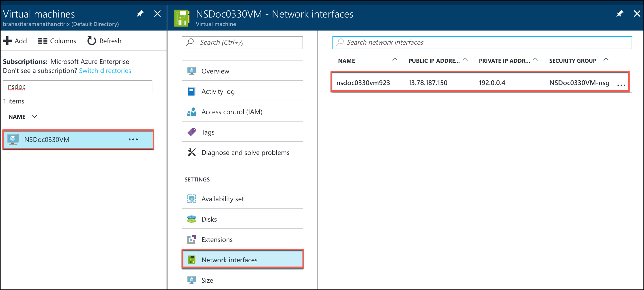The width and height of the screenshot is (644, 290).
Task: Close the Virtual machines blade
Action: (x=157, y=14)
